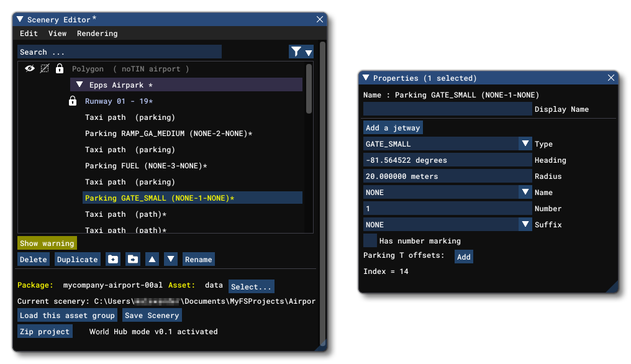Click the add new folder icon
The width and height of the screenshot is (631, 364).
pos(113,260)
